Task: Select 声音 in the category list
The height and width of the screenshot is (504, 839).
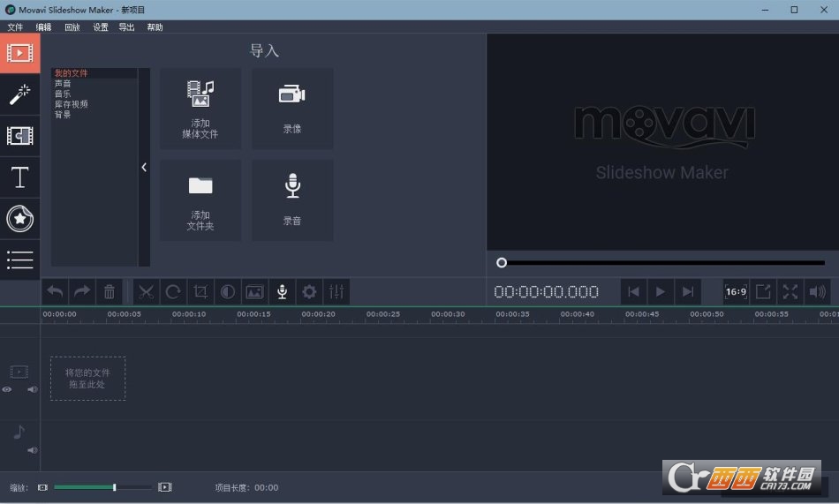Action: point(63,84)
